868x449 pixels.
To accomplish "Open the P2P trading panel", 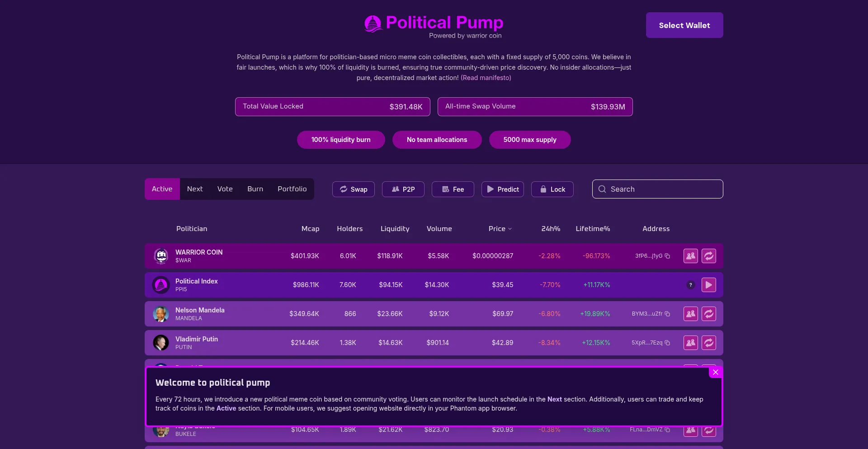I will tap(403, 189).
